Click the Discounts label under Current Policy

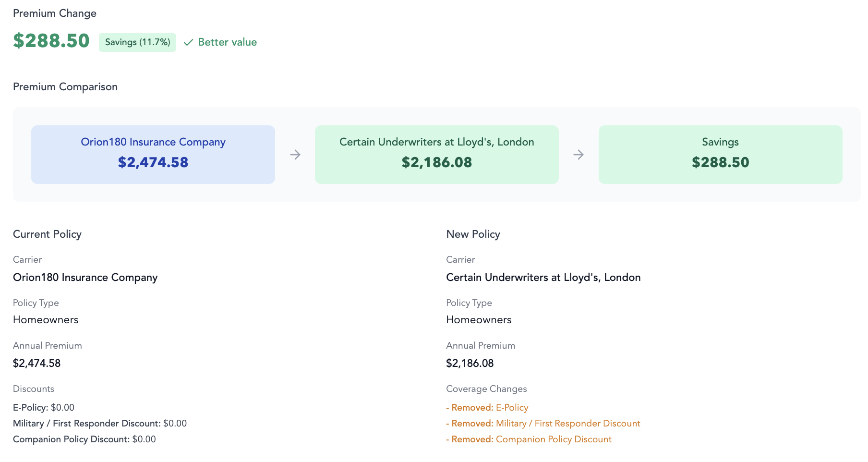[34, 389]
